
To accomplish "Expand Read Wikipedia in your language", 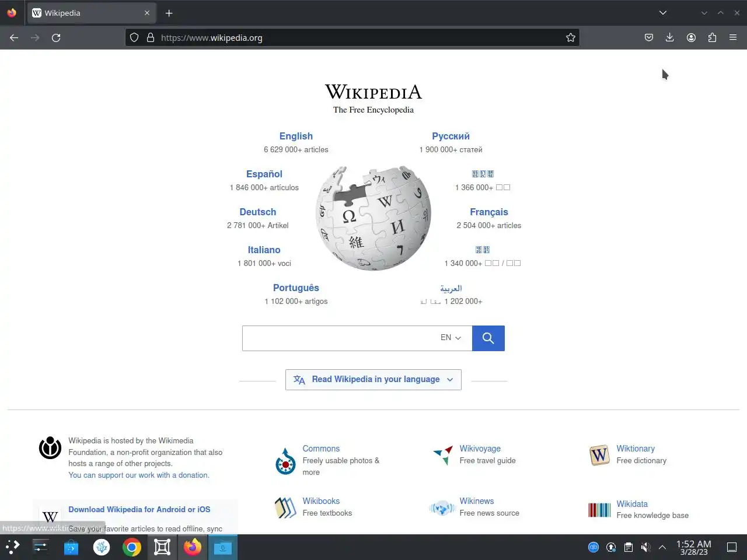I will point(373,380).
